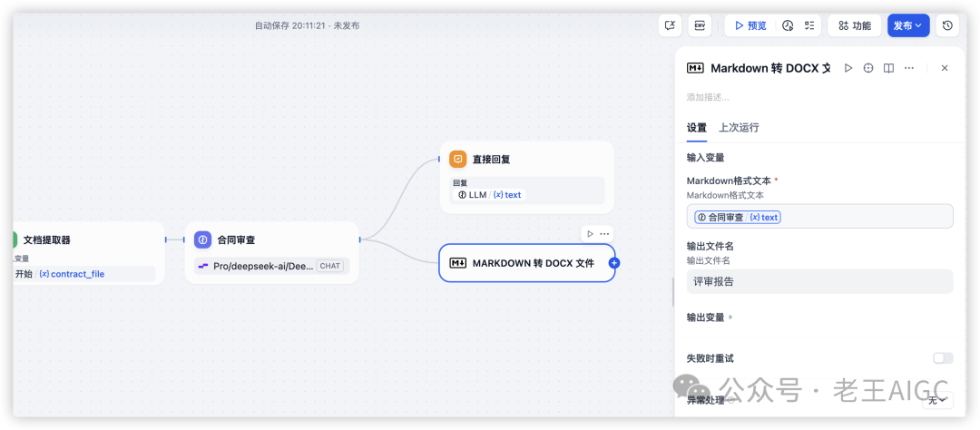The height and width of the screenshot is (430, 980).
Task: Toggle the 失败时重试 switch
Action: coord(943,358)
